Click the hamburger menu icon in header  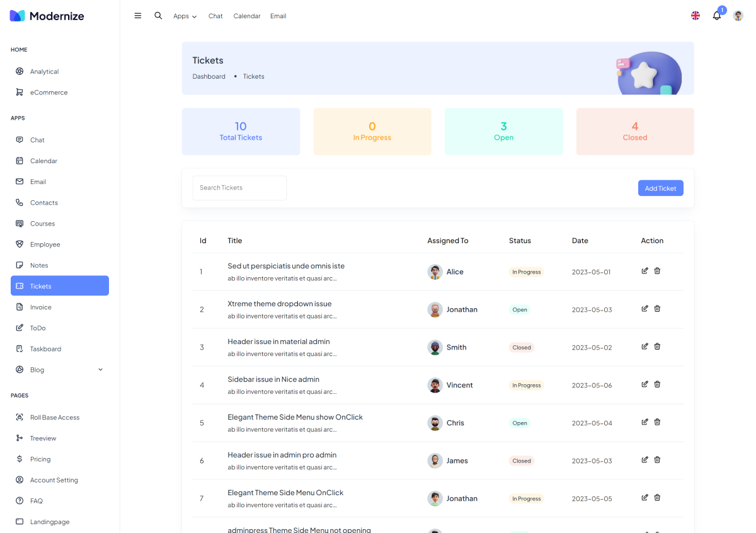point(138,16)
